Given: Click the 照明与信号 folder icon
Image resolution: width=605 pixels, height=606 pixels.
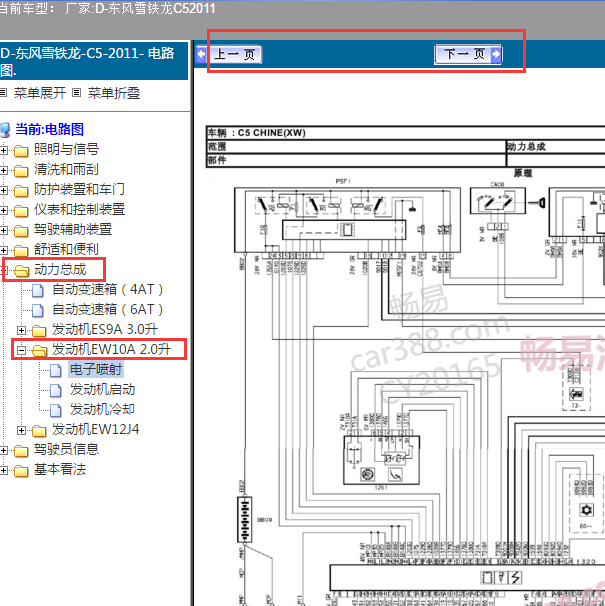Looking at the screenshot, I should pos(21,151).
